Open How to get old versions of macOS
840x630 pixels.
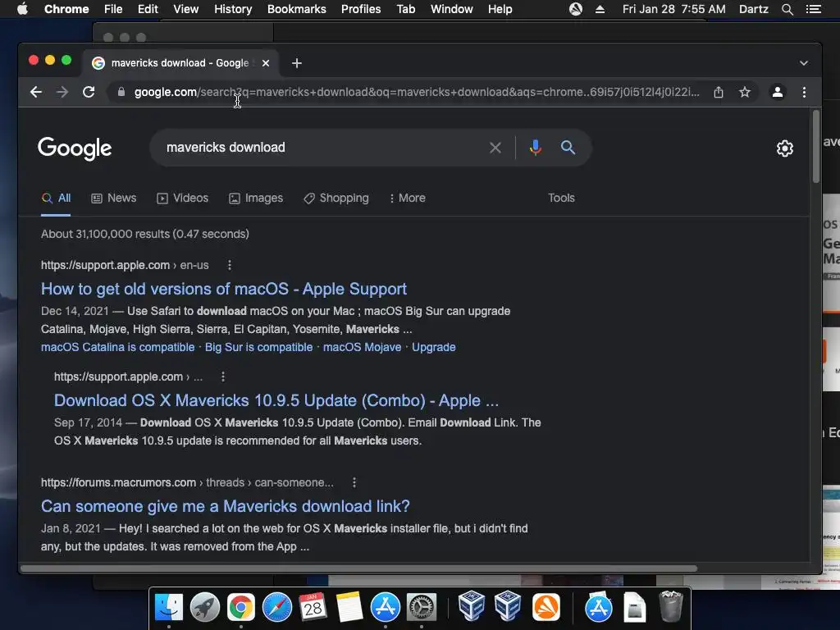pyautogui.click(x=224, y=290)
